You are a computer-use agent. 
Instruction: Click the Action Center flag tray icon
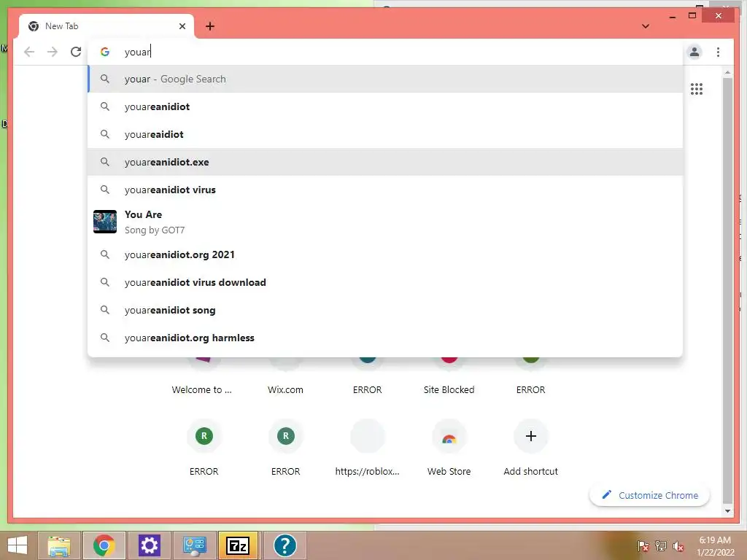643,545
